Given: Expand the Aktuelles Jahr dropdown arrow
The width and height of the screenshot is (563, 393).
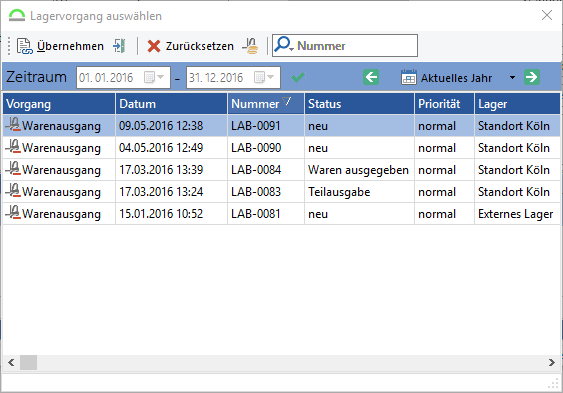Looking at the screenshot, I should click(x=512, y=78).
